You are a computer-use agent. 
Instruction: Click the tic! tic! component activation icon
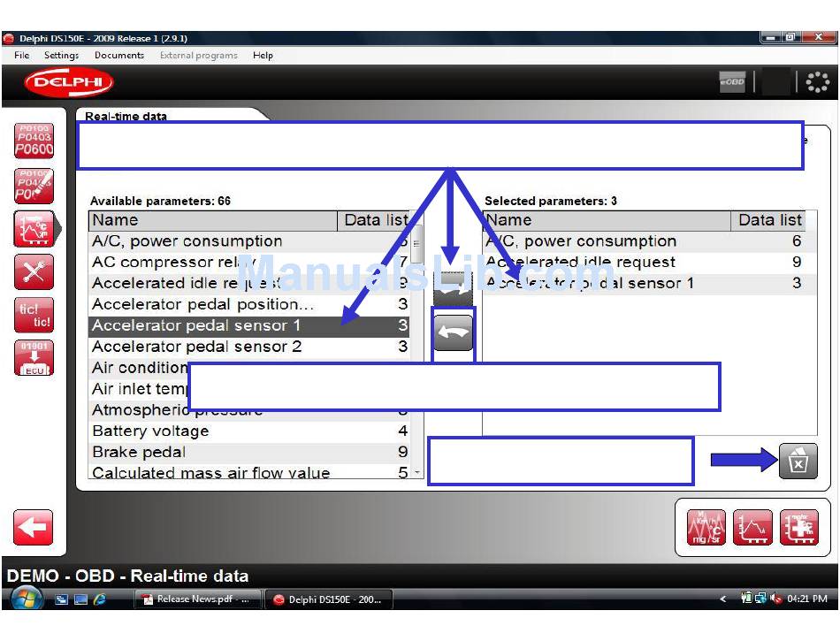point(34,316)
